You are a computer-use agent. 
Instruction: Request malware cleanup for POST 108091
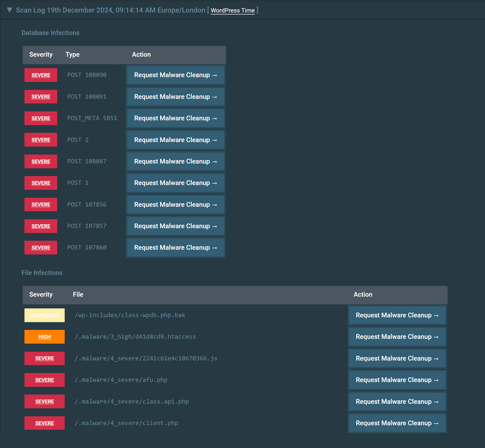point(176,97)
